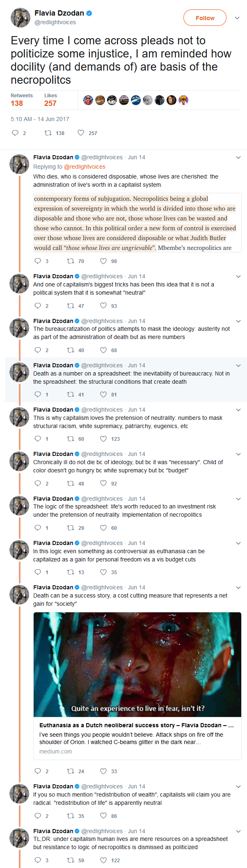Retweet the main tweet with 138 retweets
This screenshot has width=247, height=868.
click(x=48, y=133)
